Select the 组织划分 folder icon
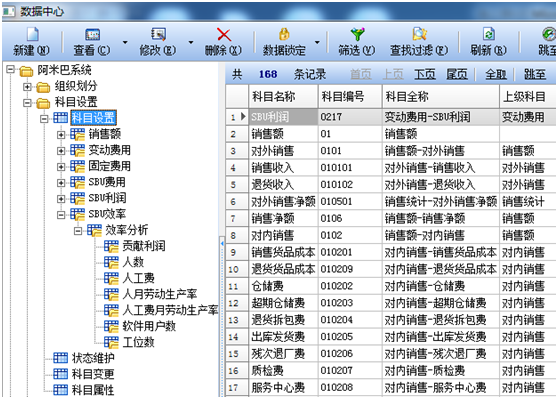Screen dimensions: 558x399 coord(43,86)
